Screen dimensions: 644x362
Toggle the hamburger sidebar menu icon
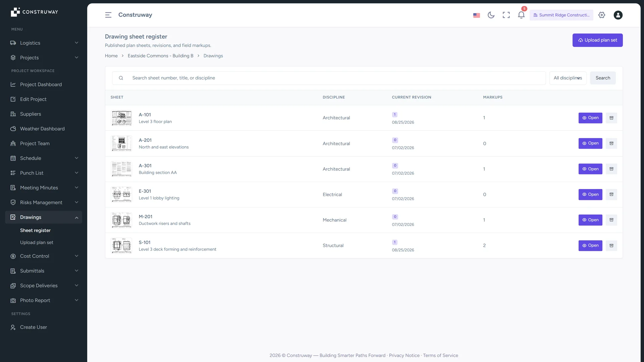[x=108, y=15]
